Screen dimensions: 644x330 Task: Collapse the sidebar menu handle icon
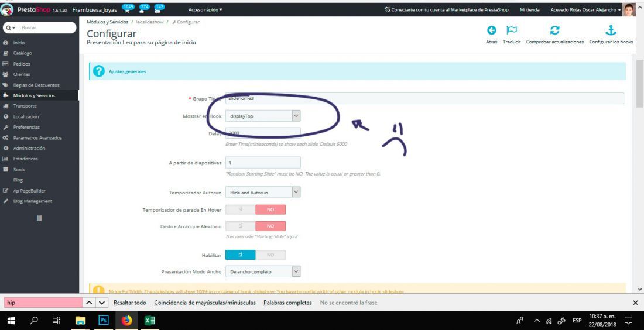click(x=39, y=218)
